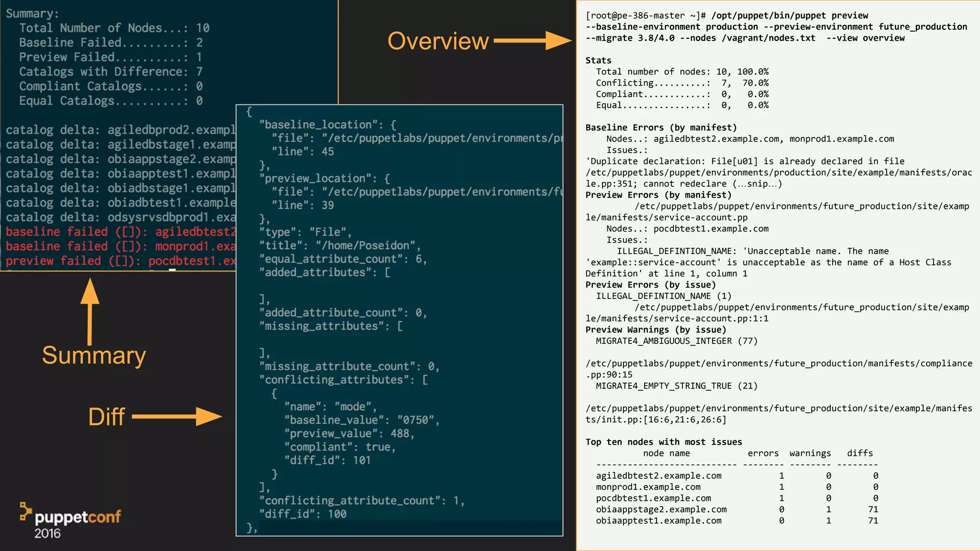Click catalog delta line for obiadbtest1
The image size is (980, 551).
point(121,203)
